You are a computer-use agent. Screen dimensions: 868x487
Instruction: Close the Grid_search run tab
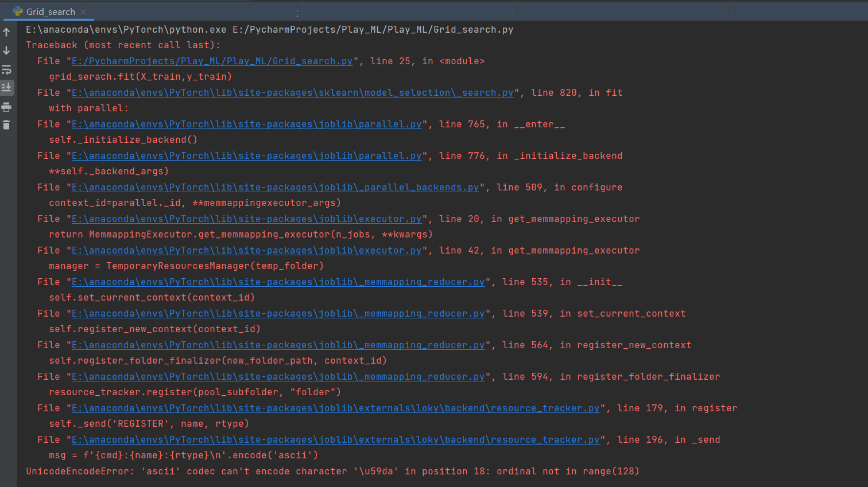(83, 11)
